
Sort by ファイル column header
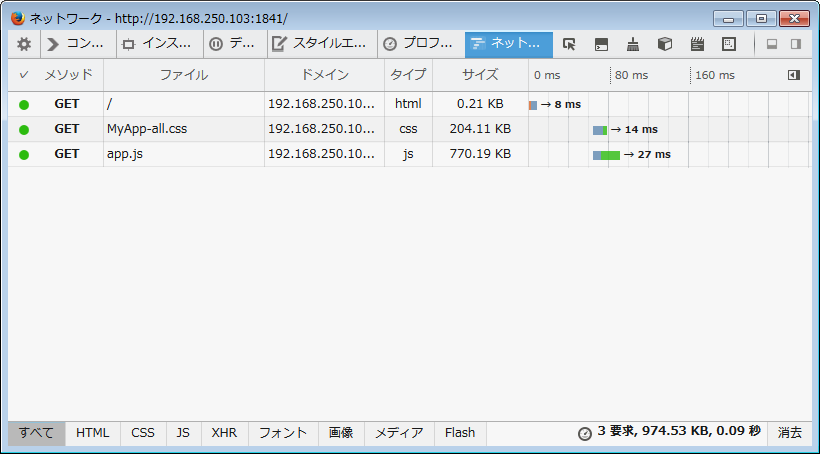tap(184, 75)
